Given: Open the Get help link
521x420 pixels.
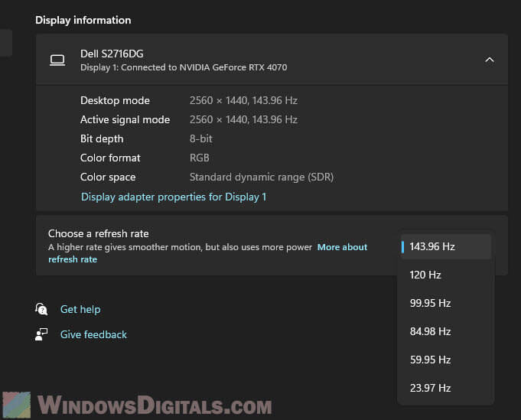Looking at the screenshot, I should (80, 309).
